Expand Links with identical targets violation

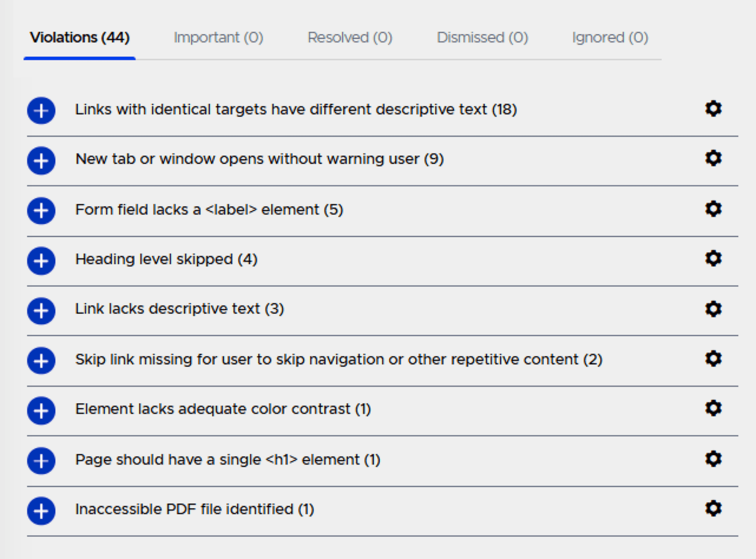41,110
